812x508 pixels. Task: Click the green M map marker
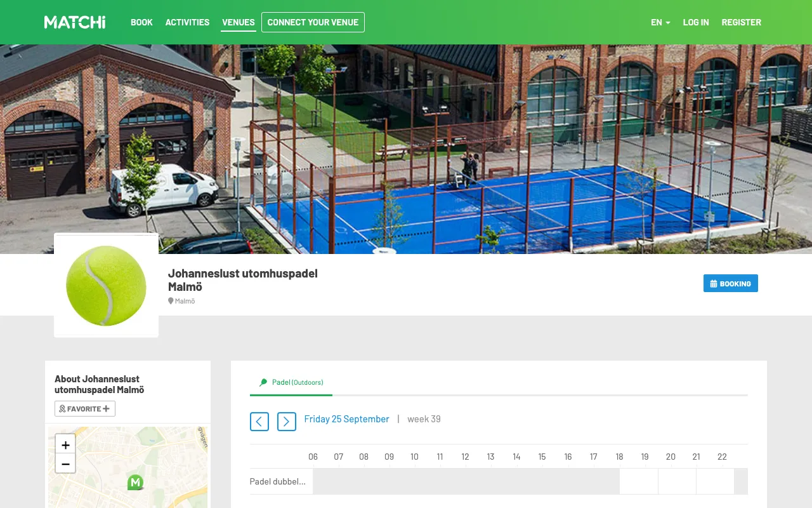135,483
